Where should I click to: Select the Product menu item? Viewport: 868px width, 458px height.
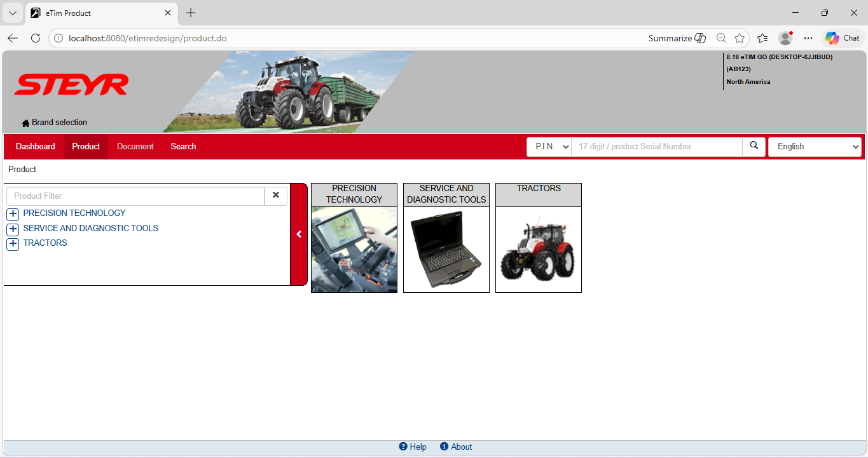point(86,146)
